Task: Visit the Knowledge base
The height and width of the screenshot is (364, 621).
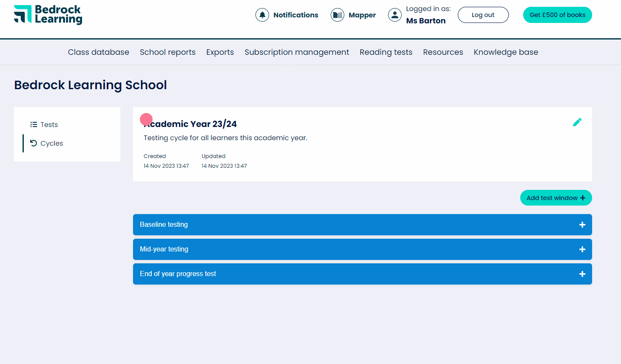Action: (x=505, y=52)
